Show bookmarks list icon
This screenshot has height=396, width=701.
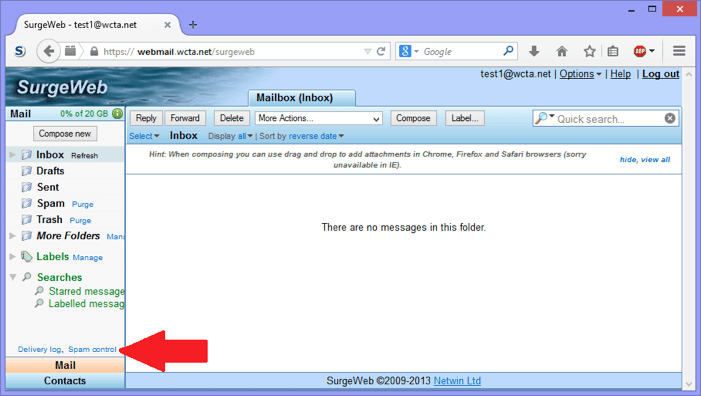click(x=613, y=51)
